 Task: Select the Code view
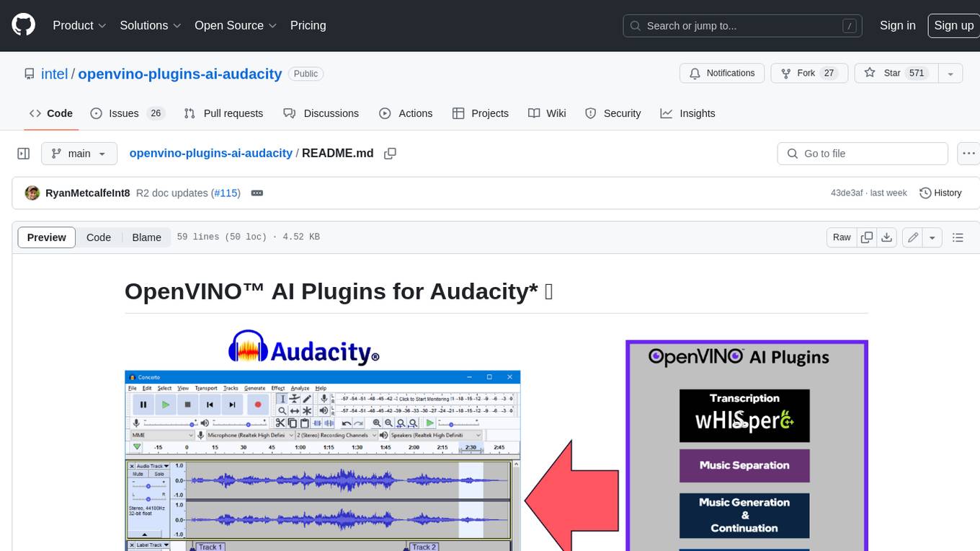[x=99, y=237]
